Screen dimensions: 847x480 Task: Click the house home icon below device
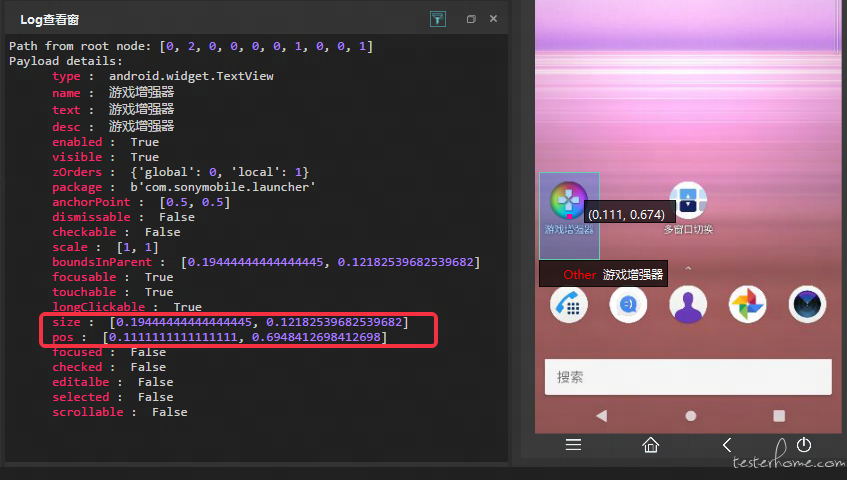pos(650,445)
